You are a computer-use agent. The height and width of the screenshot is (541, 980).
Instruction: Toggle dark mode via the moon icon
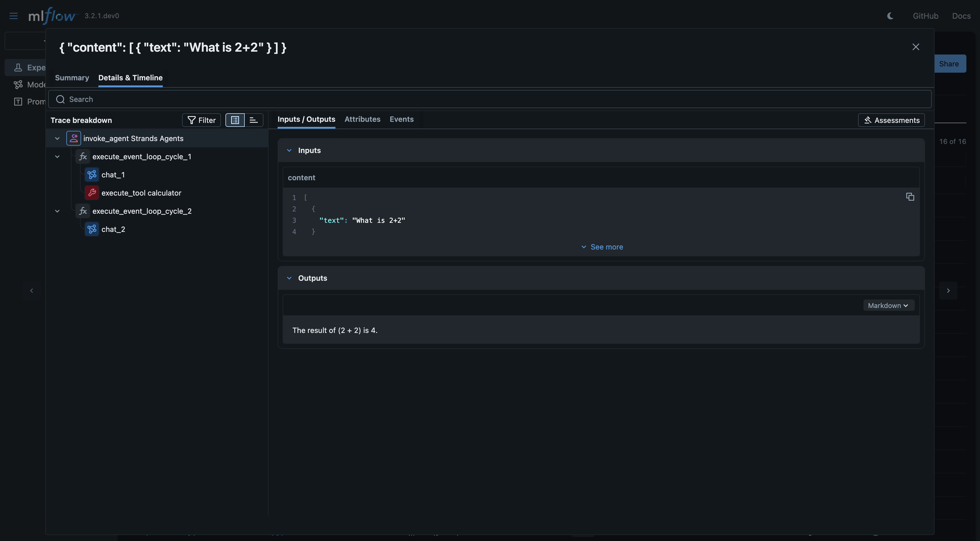point(890,16)
